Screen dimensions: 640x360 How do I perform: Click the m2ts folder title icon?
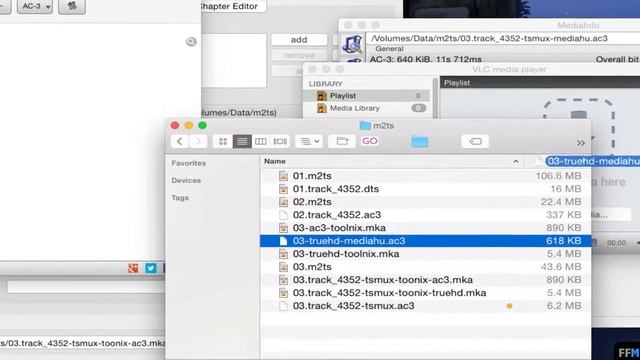[365, 125]
